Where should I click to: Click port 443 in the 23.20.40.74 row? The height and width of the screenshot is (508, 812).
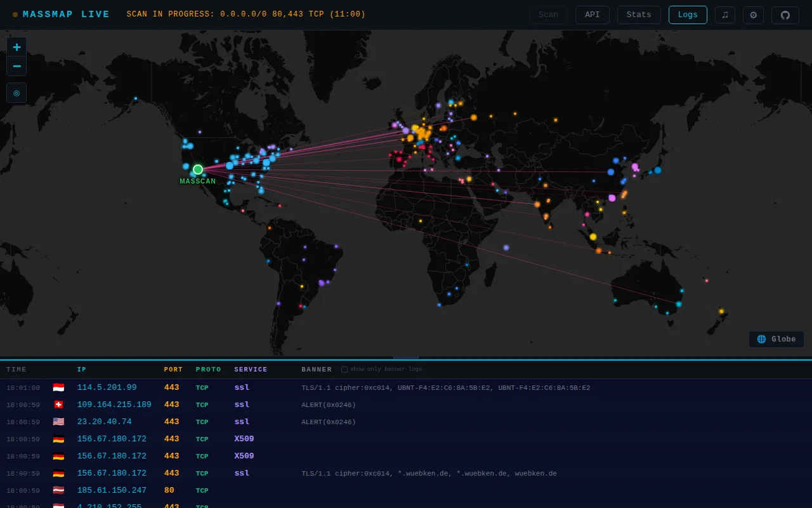pos(171,422)
